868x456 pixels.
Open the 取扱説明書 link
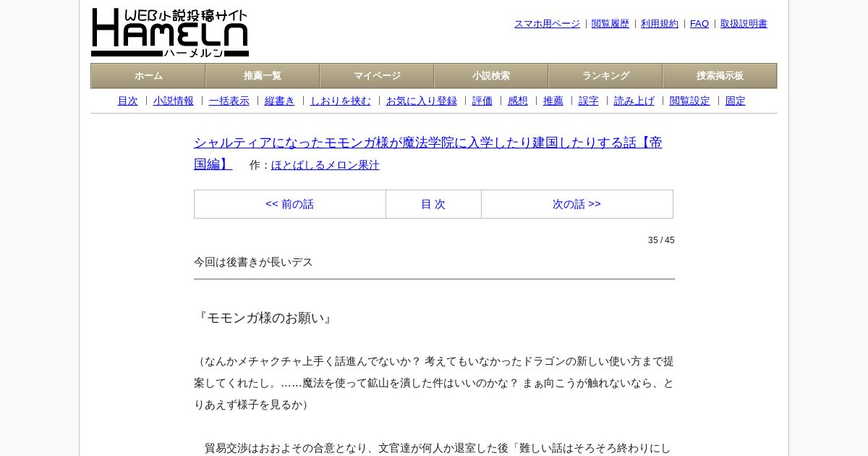click(x=744, y=24)
